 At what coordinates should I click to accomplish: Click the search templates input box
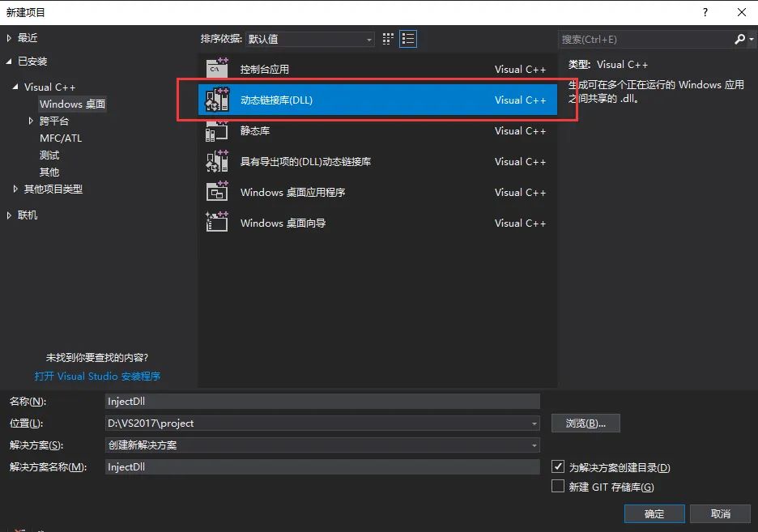click(x=645, y=39)
